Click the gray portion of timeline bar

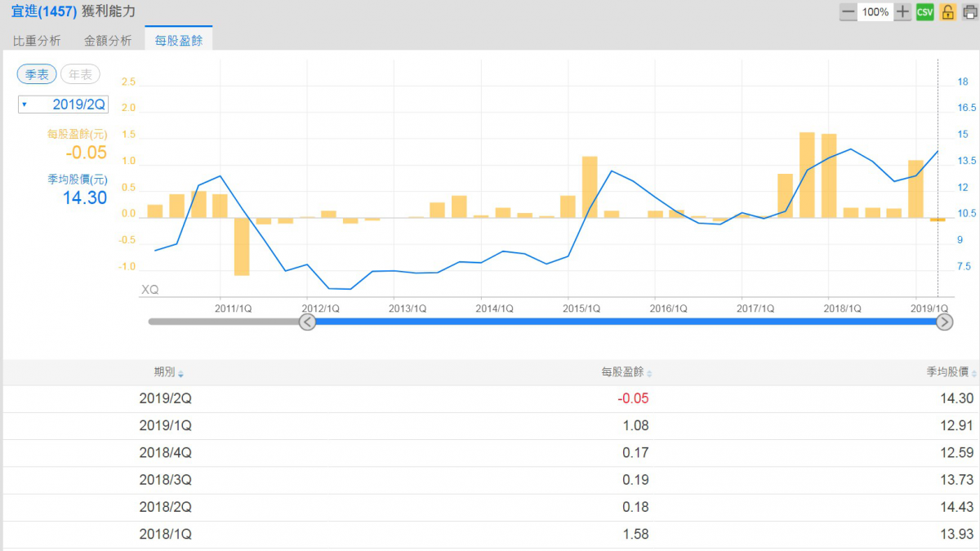coord(224,322)
